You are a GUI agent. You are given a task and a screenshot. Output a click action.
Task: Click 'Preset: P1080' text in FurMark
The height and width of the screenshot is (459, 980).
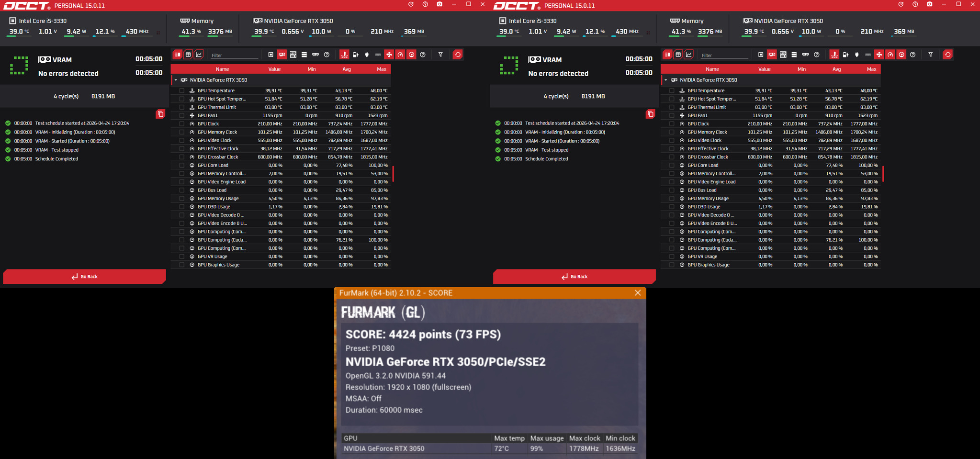370,348
